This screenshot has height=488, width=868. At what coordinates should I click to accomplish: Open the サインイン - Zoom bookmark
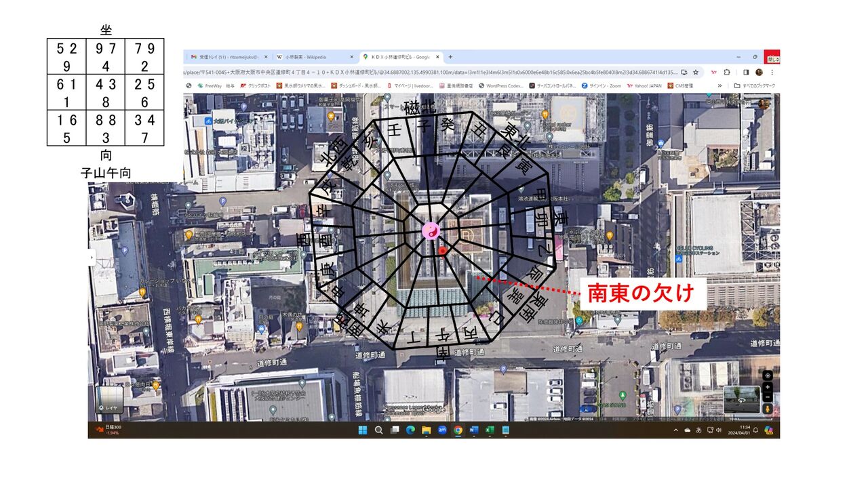pyautogui.click(x=601, y=86)
